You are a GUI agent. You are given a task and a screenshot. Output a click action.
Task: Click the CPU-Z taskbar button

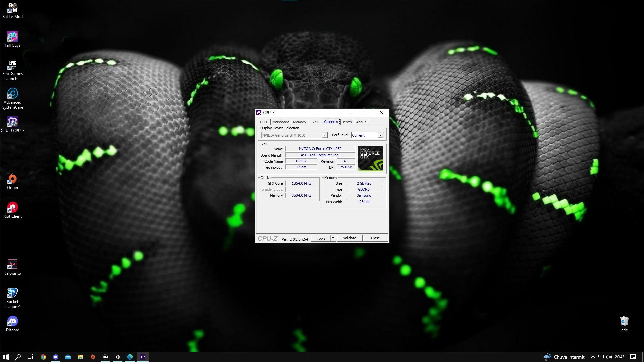[143, 357]
